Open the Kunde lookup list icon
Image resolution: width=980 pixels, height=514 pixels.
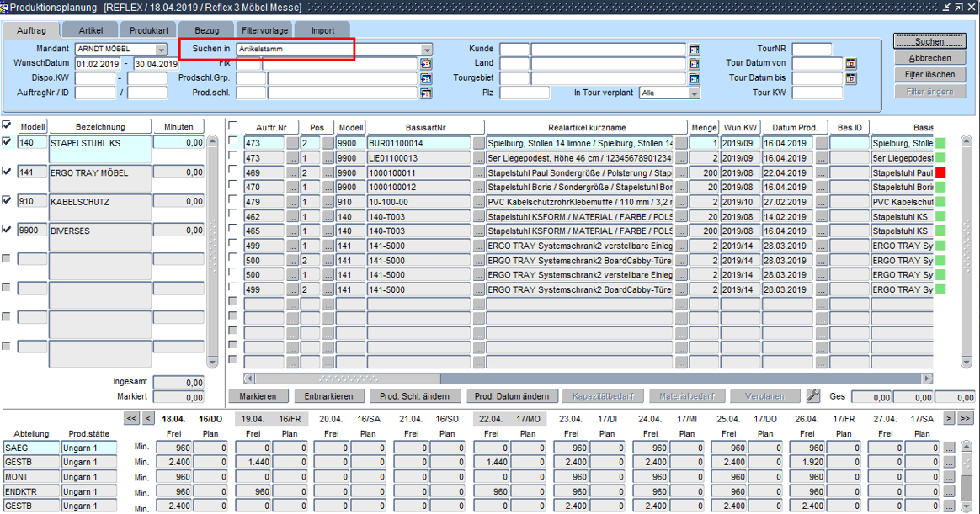click(694, 50)
